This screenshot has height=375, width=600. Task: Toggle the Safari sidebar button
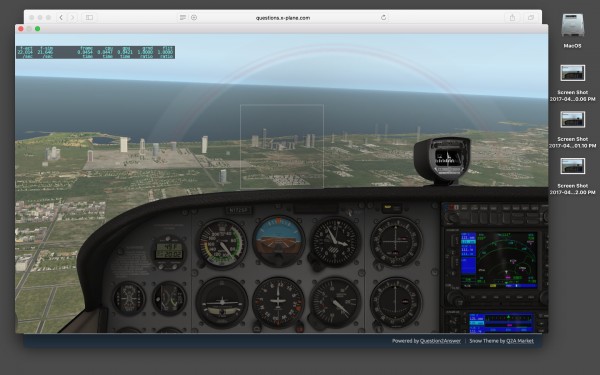point(89,18)
